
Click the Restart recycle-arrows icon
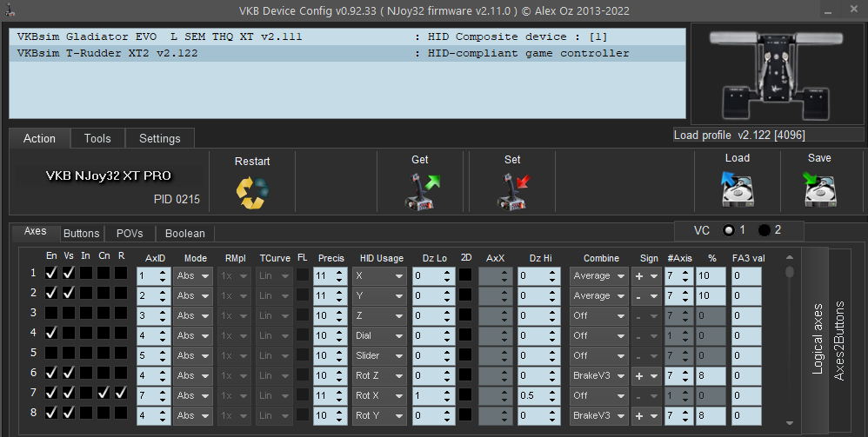click(x=252, y=192)
